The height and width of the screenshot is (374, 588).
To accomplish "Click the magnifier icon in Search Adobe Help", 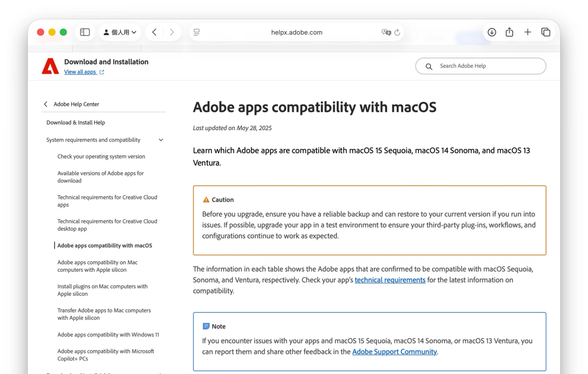I will 429,66.
